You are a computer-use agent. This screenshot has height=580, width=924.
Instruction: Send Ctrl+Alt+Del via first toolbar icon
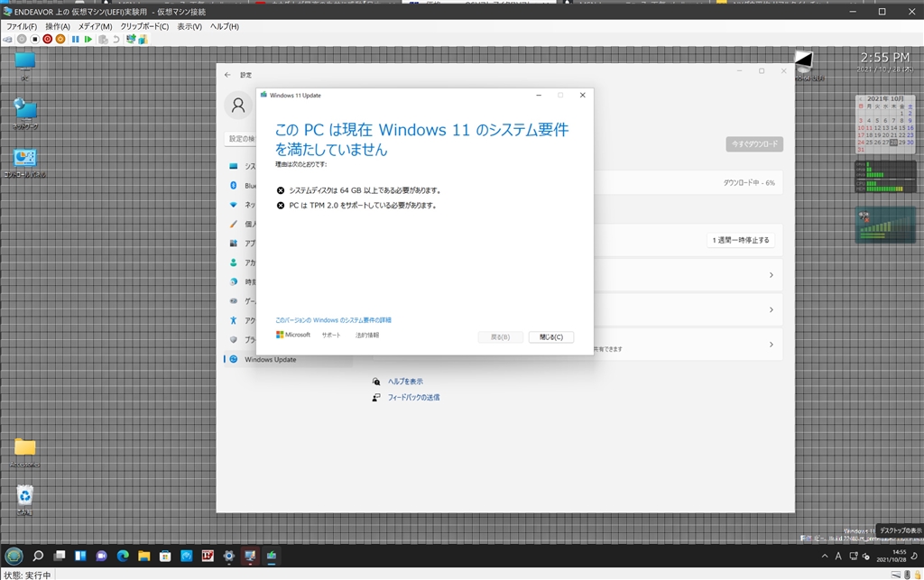point(7,40)
